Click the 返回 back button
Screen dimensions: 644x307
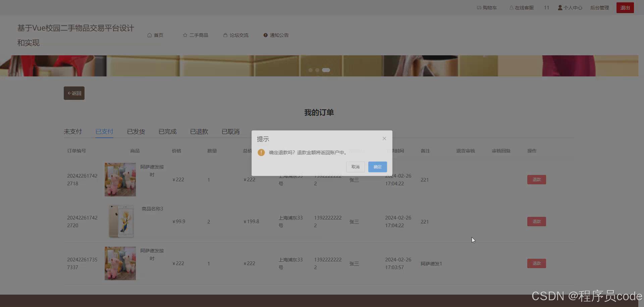coord(74,93)
